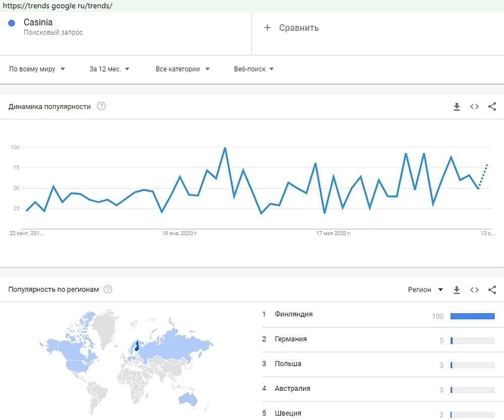Share the popularity by region panel

click(492, 290)
